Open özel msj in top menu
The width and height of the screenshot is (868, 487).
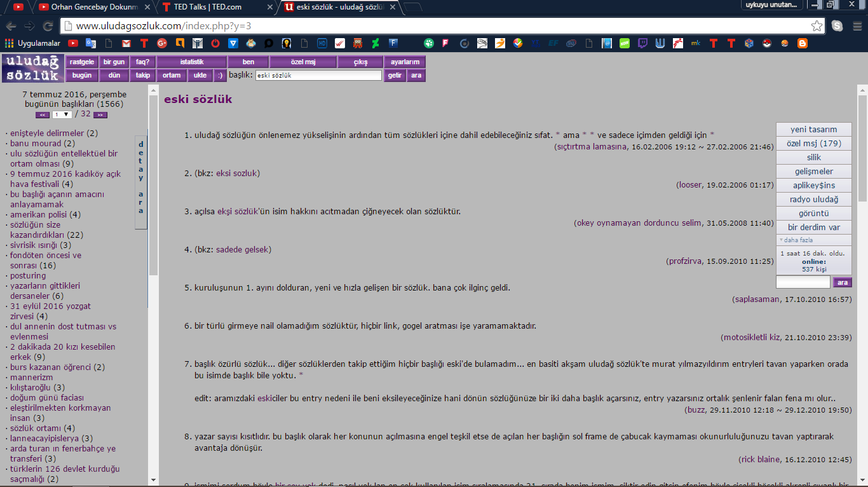pyautogui.click(x=303, y=62)
